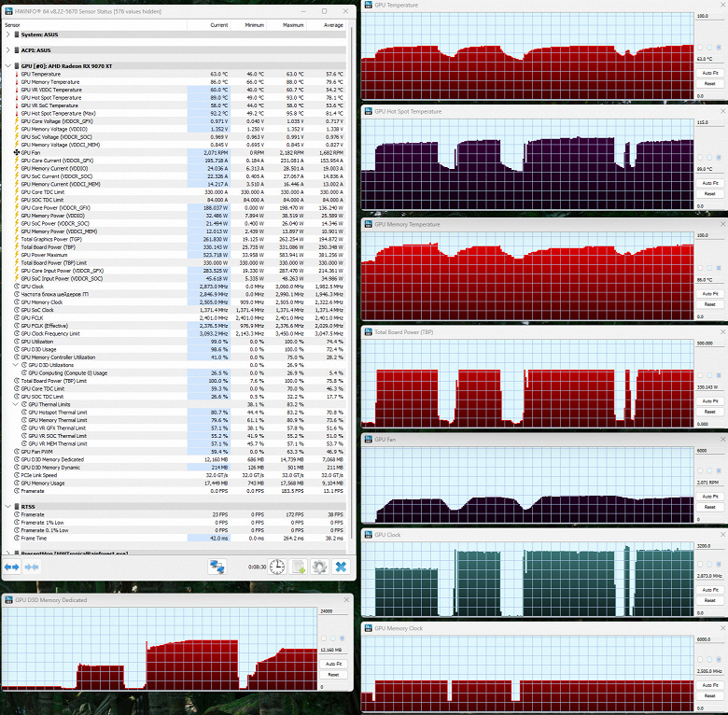This screenshot has height=715, width=728.
Task: Click Auto Fit in Total Board Power graph
Action: (710, 400)
